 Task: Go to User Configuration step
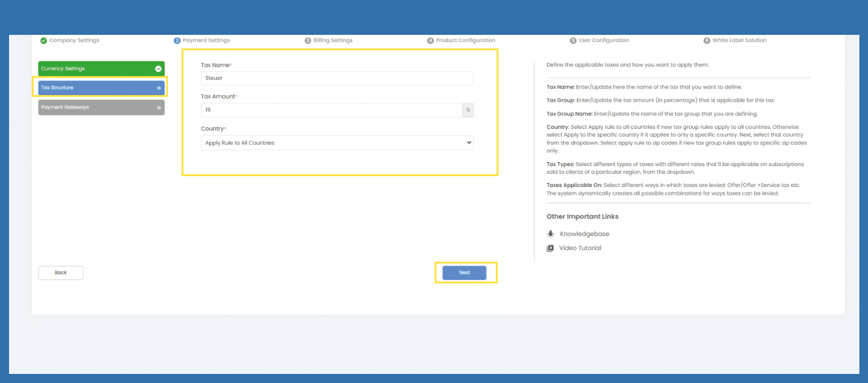coord(604,40)
